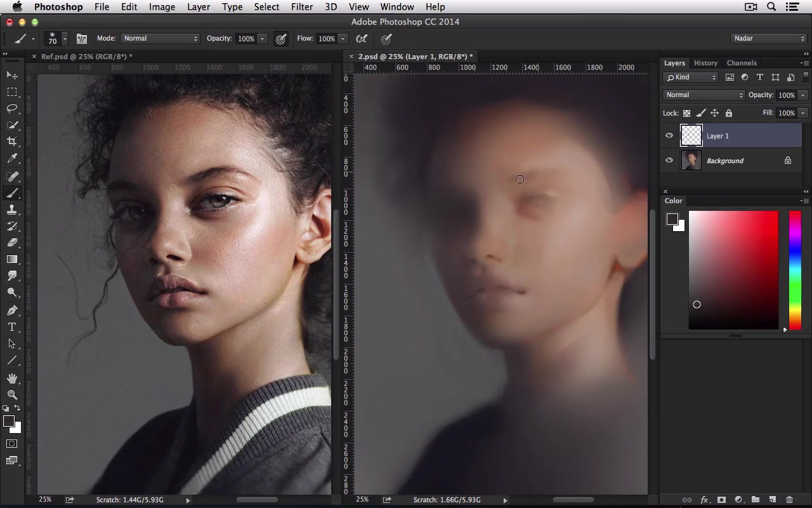Create a new layer in the Layers panel

tap(773, 500)
